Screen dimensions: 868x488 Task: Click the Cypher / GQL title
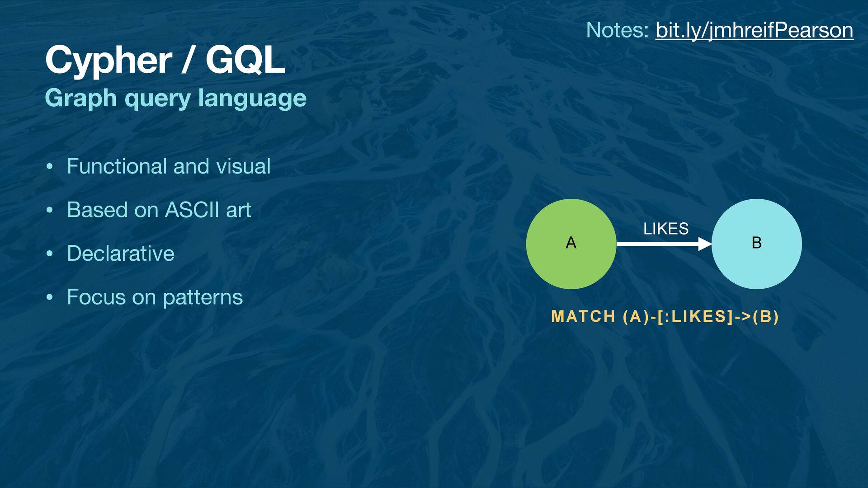[165, 60]
